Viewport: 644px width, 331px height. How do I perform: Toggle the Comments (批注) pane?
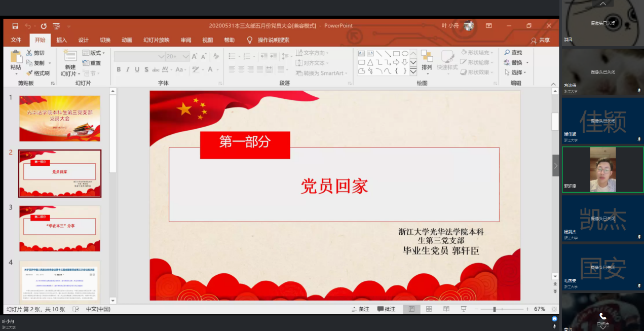click(386, 309)
